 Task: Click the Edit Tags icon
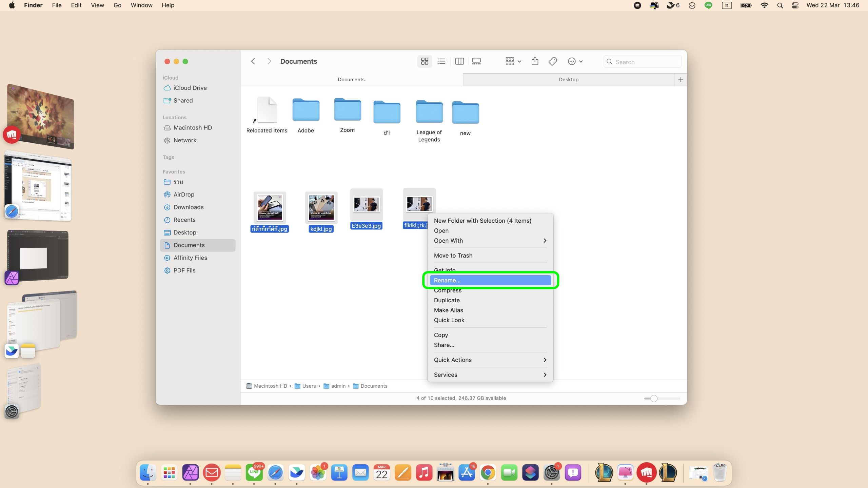(552, 61)
